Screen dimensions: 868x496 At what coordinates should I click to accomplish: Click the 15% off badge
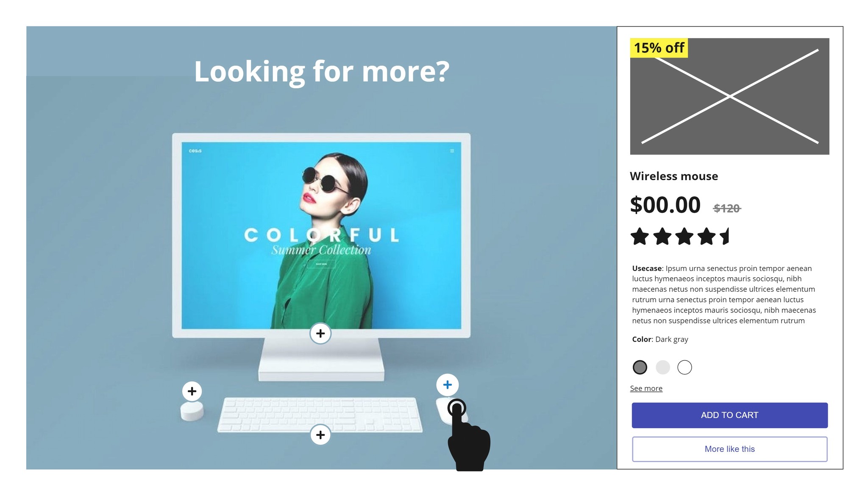(x=659, y=48)
